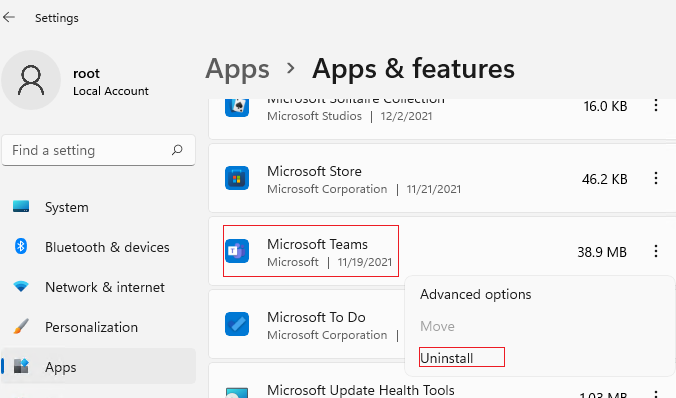Open the root user account avatar
This screenshot has height=398, width=676.
(31, 80)
